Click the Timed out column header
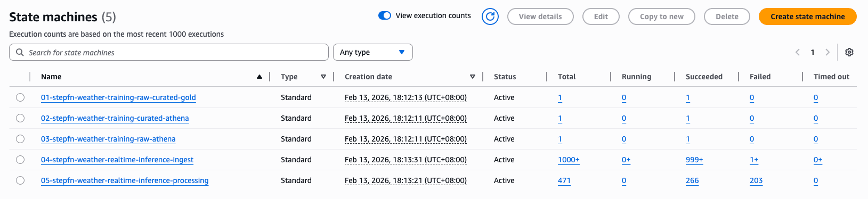The width and height of the screenshot is (868, 199). coord(831,77)
